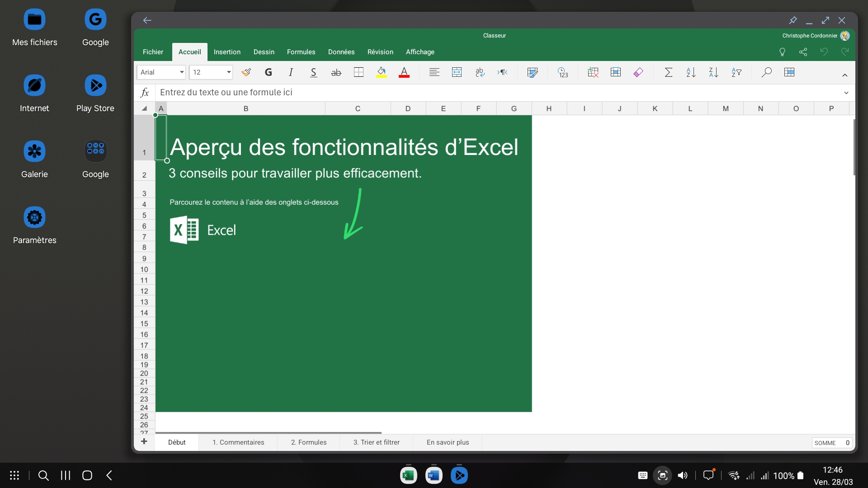Click the eraser clear icon
The image size is (868, 488).
[638, 72]
